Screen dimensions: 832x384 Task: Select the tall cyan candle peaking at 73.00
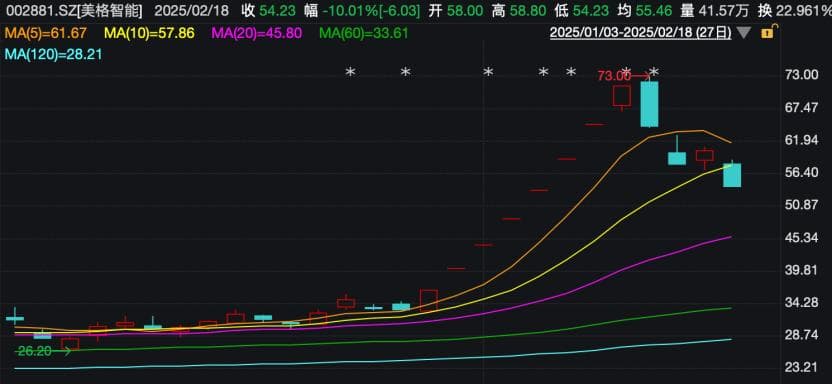click(x=649, y=104)
